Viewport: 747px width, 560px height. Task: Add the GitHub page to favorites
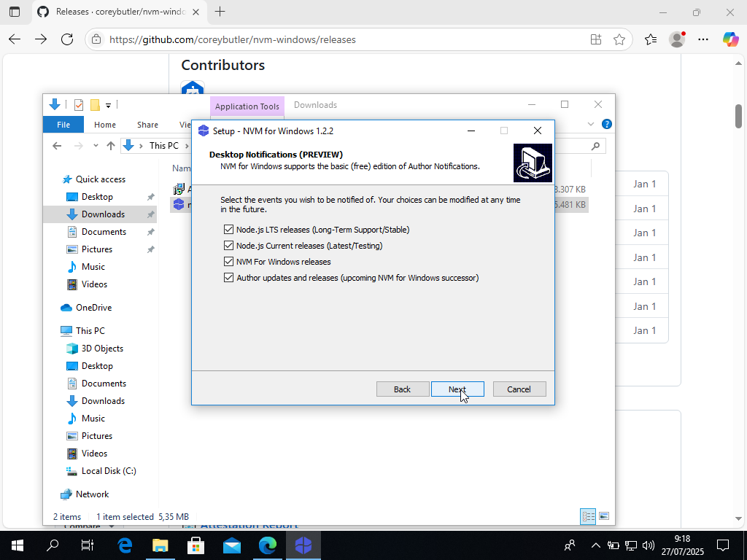pyautogui.click(x=621, y=39)
